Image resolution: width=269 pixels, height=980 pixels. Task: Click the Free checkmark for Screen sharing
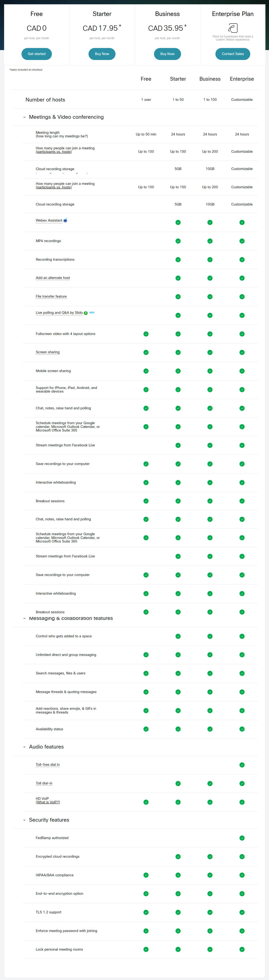(x=145, y=352)
